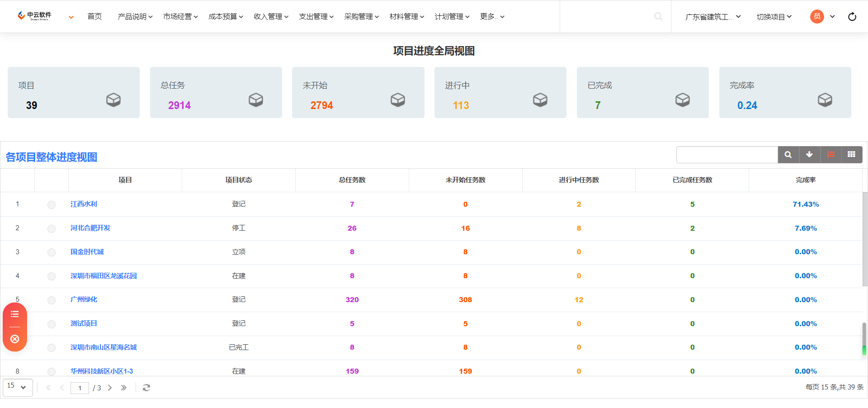Open the 江西水利 project link

click(84, 204)
